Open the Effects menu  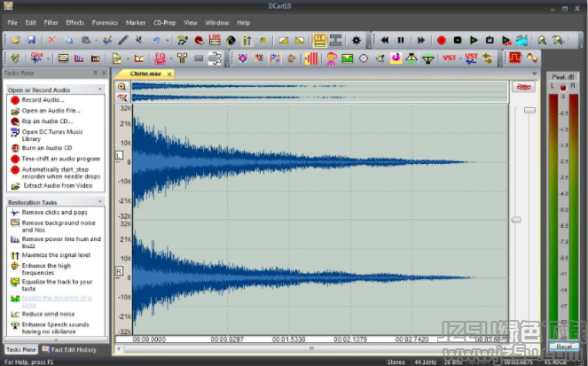point(75,23)
